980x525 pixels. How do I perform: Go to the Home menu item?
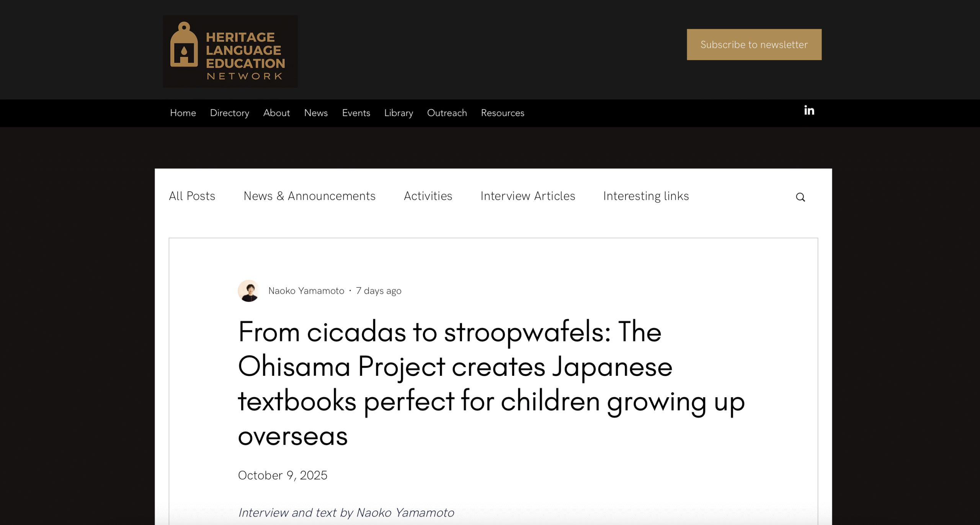(x=183, y=113)
